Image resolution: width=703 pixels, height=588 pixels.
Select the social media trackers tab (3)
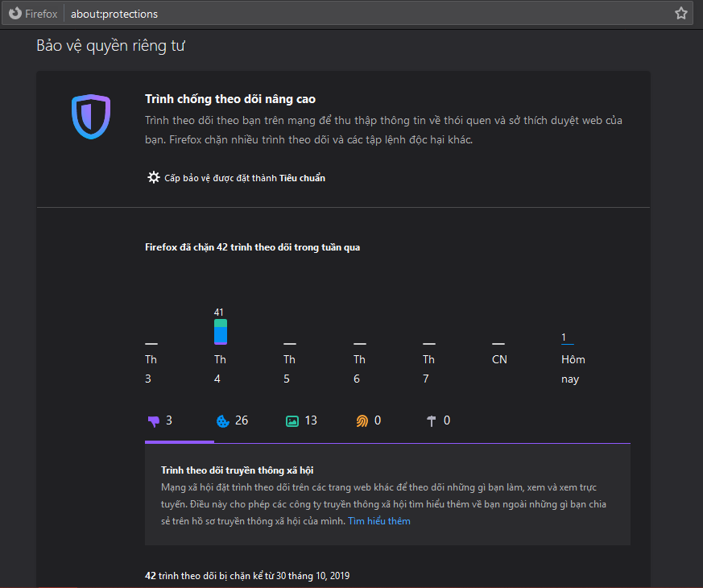click(x=180, y=420)
